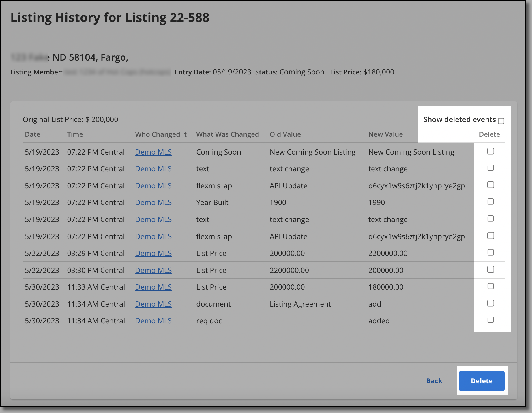
Task: Open Demo MLS link for 03:29 PM row
Action: [x=153, y=253]
